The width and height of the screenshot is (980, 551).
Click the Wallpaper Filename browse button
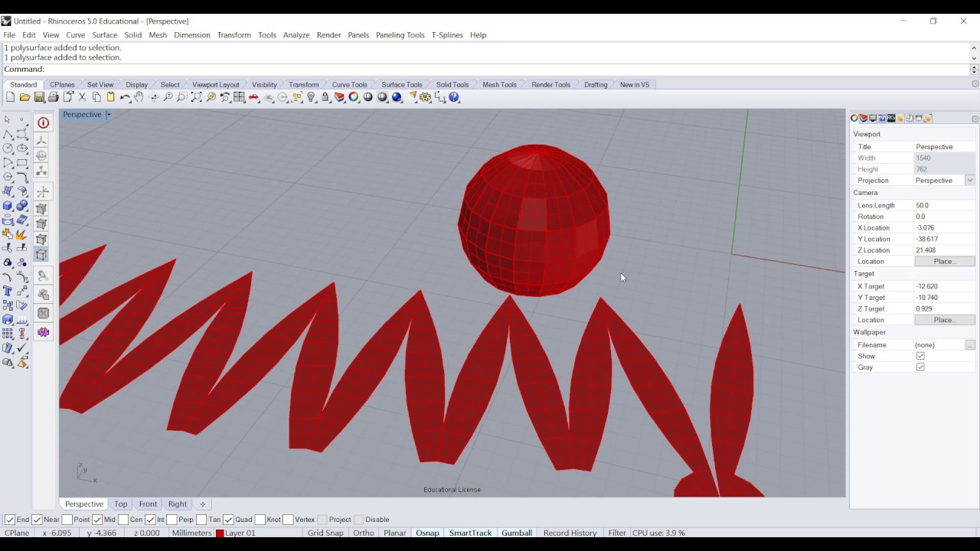(x=970, y=345)
